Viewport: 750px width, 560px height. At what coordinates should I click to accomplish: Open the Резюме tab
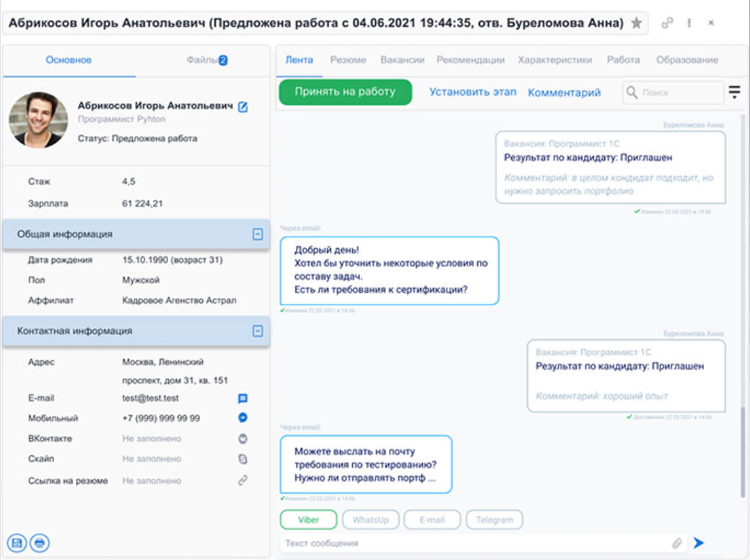[x=348, y=60]
